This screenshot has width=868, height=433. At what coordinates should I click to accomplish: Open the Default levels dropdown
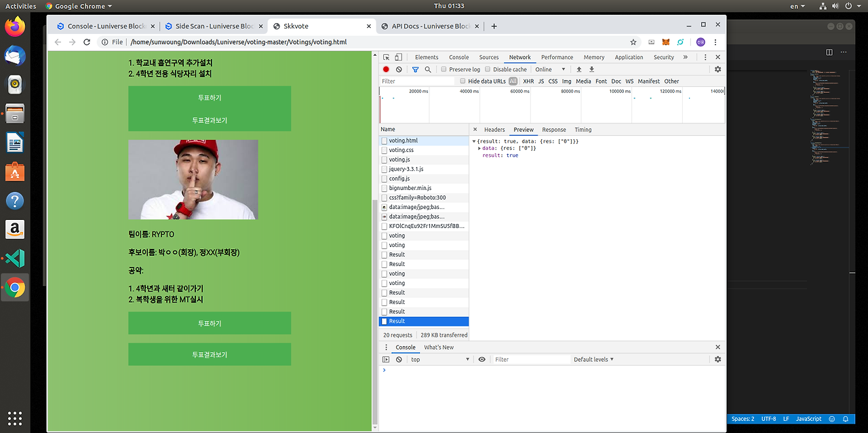[593, 360]
